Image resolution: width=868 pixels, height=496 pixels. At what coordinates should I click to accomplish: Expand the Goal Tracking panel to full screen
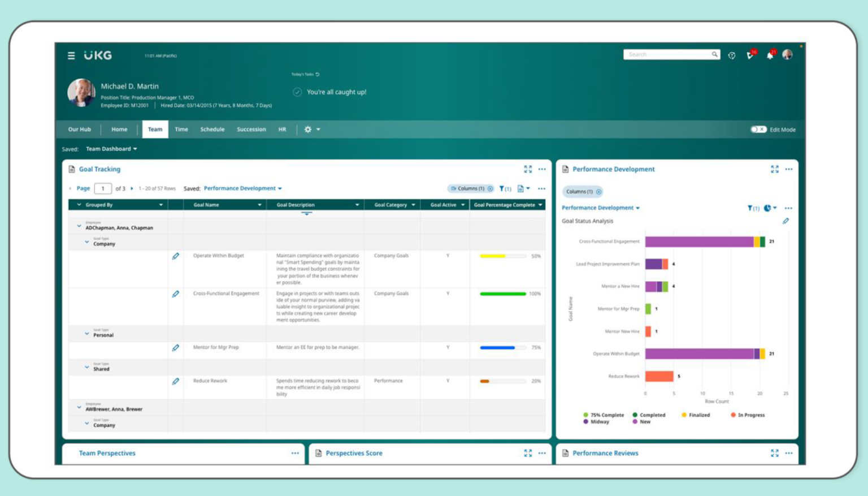529,169
